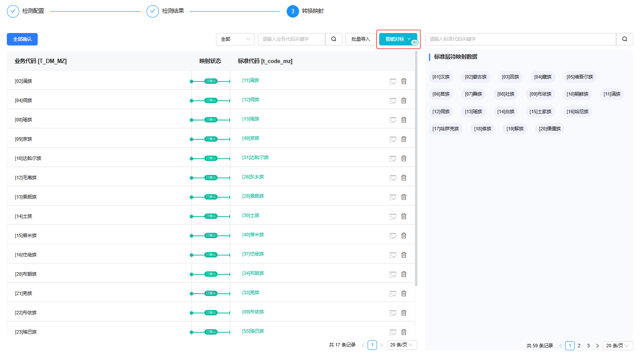This screenshot has height=355, width=644.
Task: Select the [05]维吾尔族 standard code tag
Action: pyautogui.click(x=579, y=77)
